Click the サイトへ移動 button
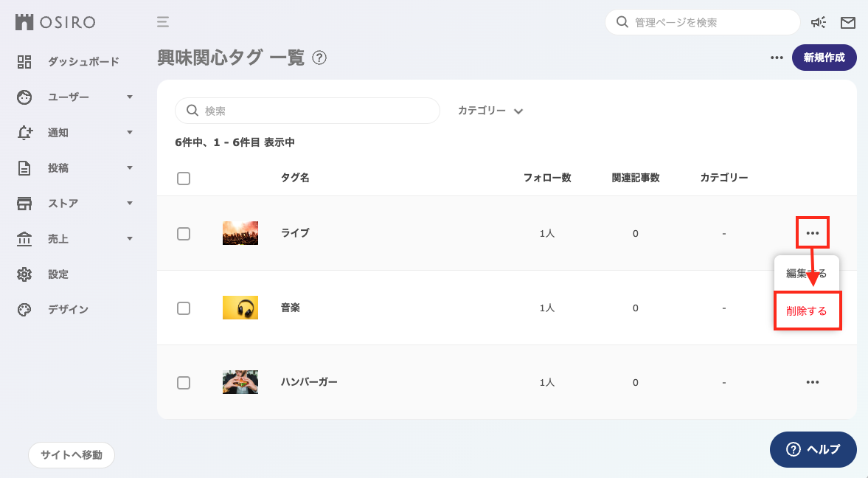This screenshot has height=478, width=868. click(71, 455)
